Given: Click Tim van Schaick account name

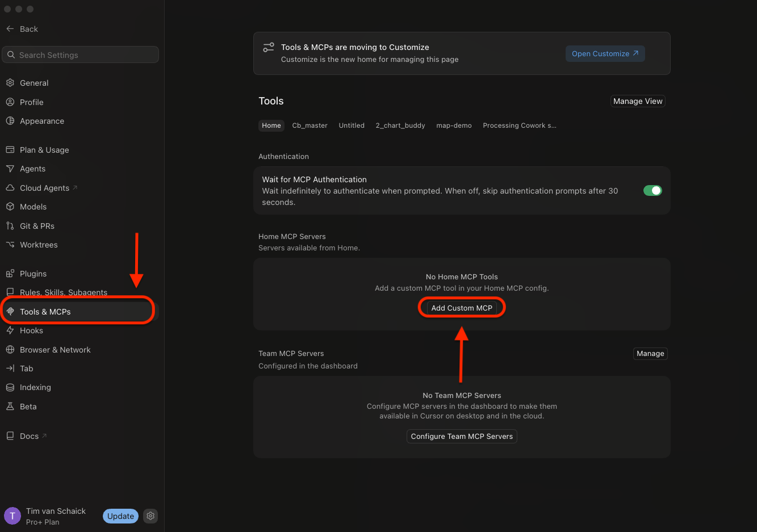Looking at the screenshot, I should point(56,511).
